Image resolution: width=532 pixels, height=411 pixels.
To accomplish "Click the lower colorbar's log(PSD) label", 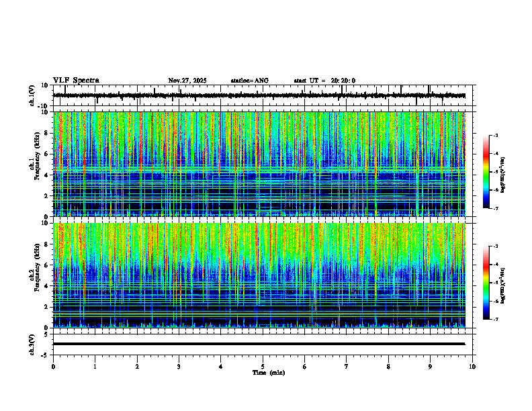I will (503, 285).
